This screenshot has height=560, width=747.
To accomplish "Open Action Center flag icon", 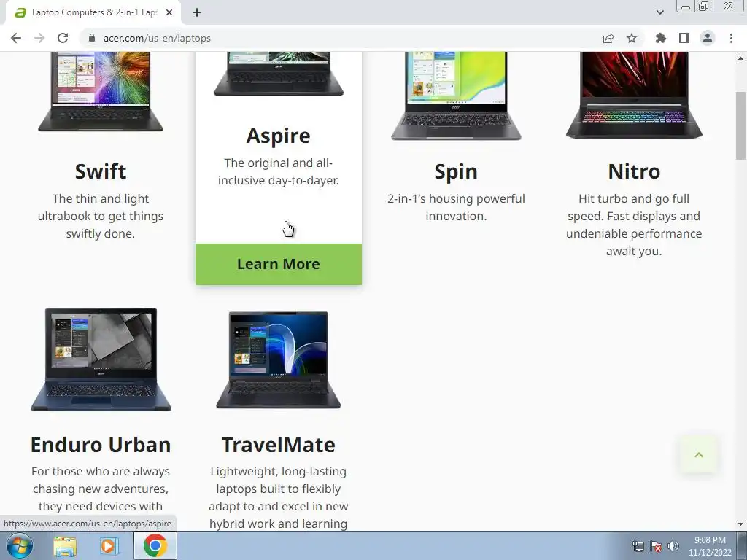I will [x=656, y=546].
